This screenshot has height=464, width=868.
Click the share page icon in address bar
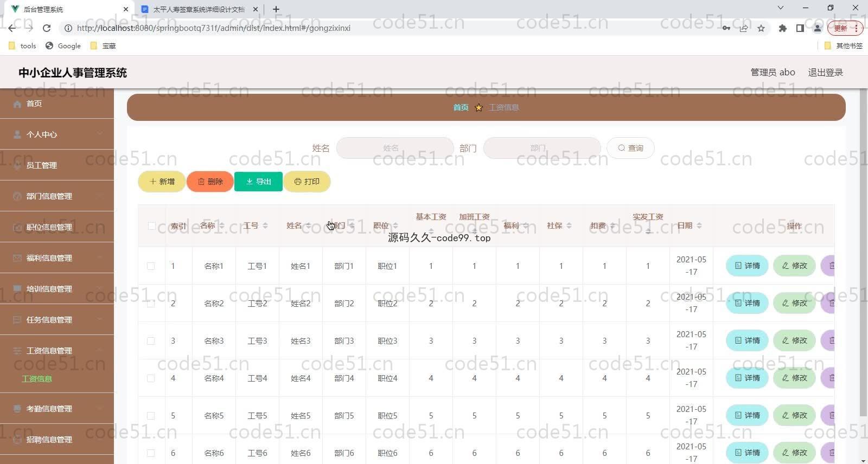click(743, 28)
